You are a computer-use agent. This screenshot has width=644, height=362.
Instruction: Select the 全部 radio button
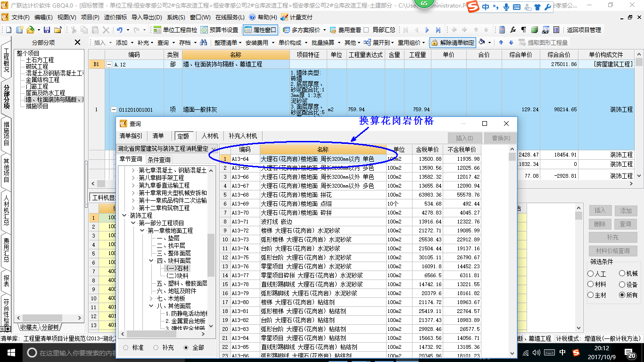click(186, 347)
